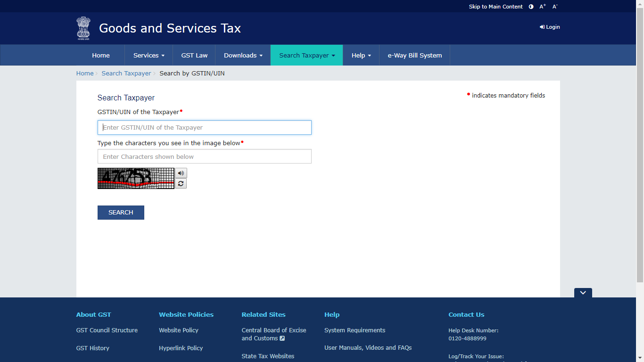
Task: Expand the Help dropdown menu
Action: coord(361,55)
